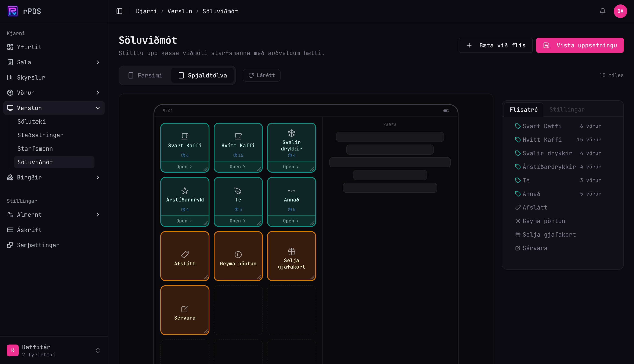Select Söluviðmót submenu item
This screenshot has width=634, height=364.
click(x=54, y=162)
